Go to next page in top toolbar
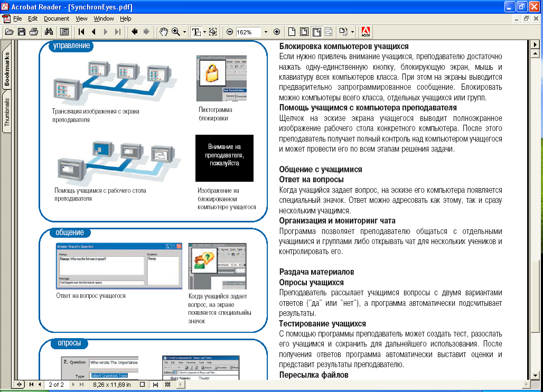 [x=106, y=32]
